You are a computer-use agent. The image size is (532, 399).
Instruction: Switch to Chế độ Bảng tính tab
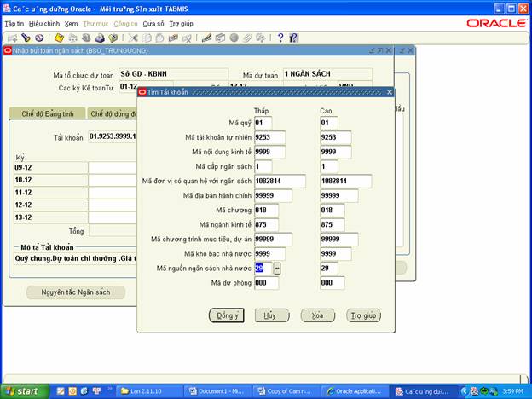(47, 113)
